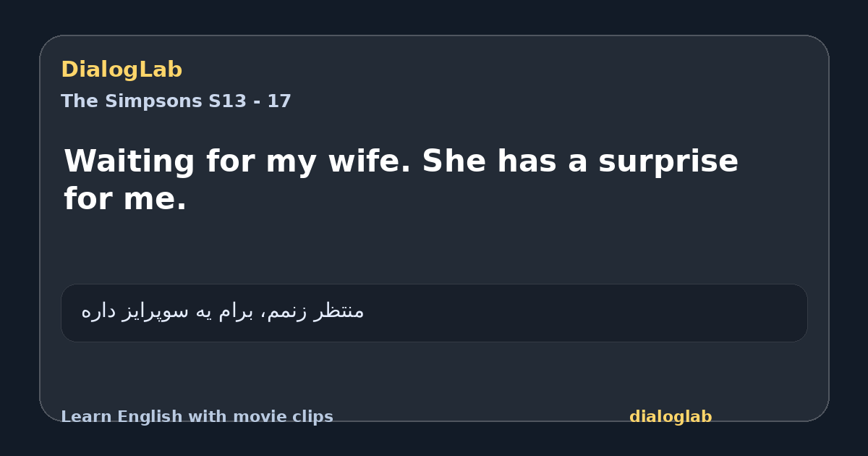Open The Simpsons S13 - 17 episode label
This screenshot has height=456, width=868.
pyautogui.click(x=176, y=101)
